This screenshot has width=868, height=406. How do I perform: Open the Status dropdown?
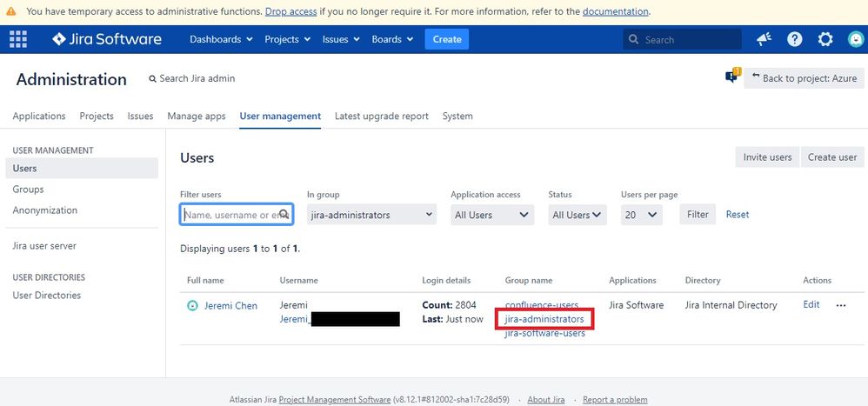578,215
